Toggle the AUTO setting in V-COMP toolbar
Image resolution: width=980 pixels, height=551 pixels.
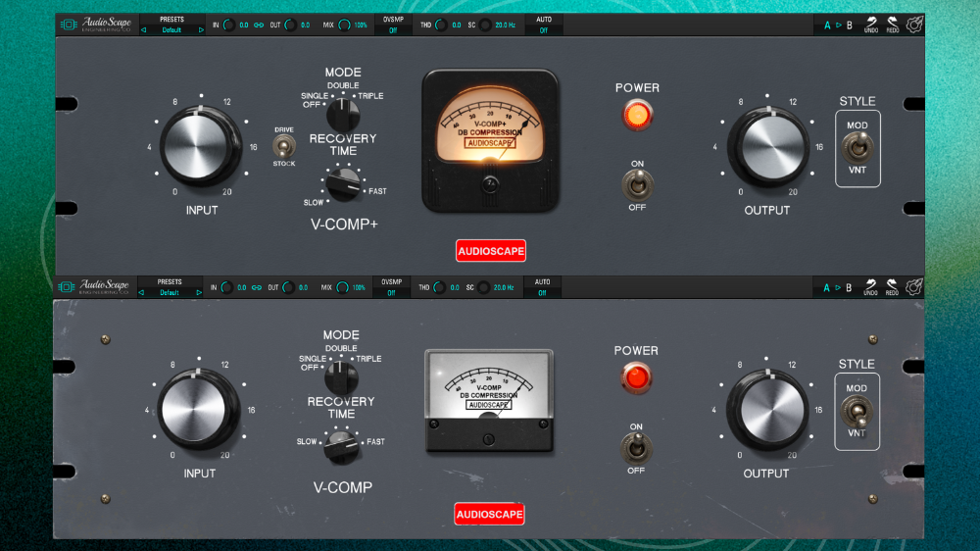tap(543, 287)
